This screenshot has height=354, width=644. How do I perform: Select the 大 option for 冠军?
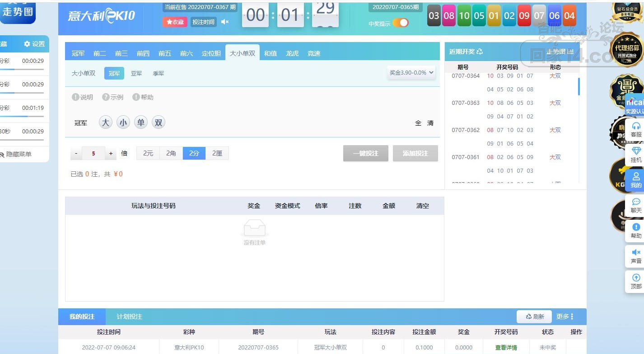click(105, 123)
